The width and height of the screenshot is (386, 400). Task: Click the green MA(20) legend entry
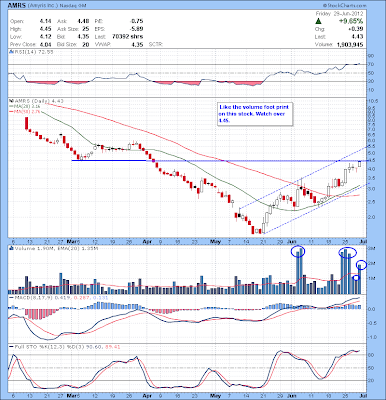[24, 106]
